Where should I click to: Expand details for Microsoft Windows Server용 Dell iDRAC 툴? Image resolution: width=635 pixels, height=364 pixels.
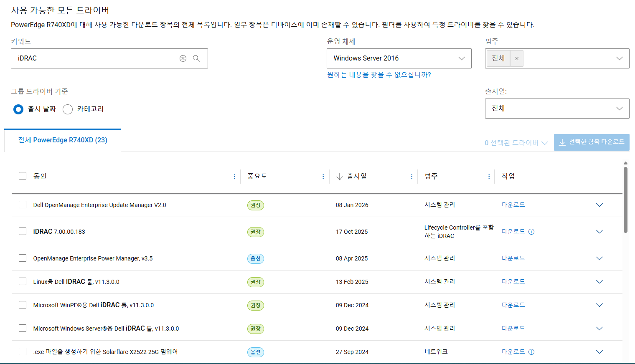(x=599, y=329)
